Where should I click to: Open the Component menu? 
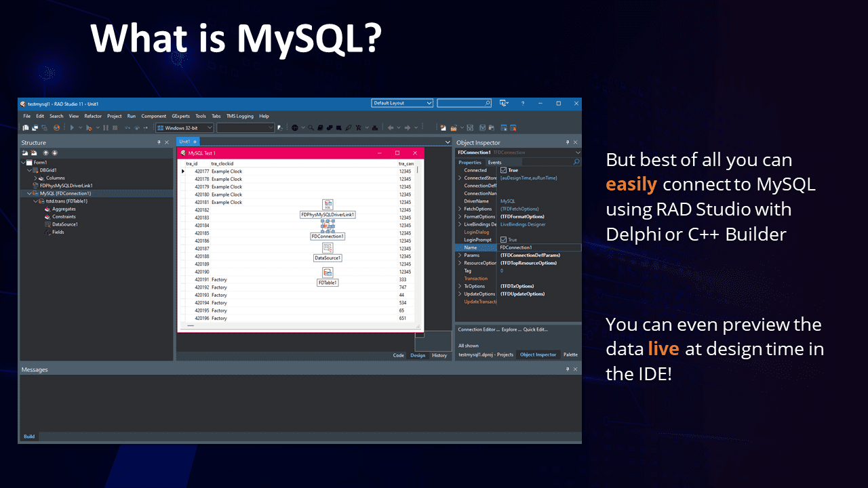(x=154, y=116)
